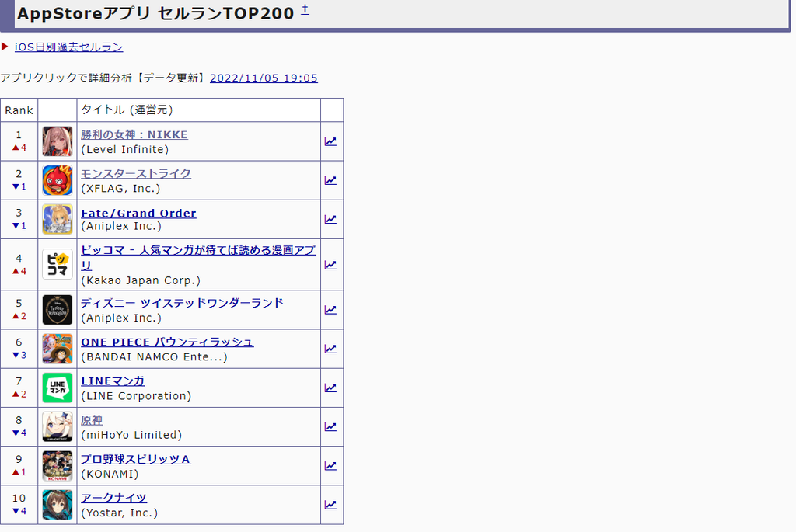
Task: Open the アークナイツ title link
Action: click(x=113, y=498)
